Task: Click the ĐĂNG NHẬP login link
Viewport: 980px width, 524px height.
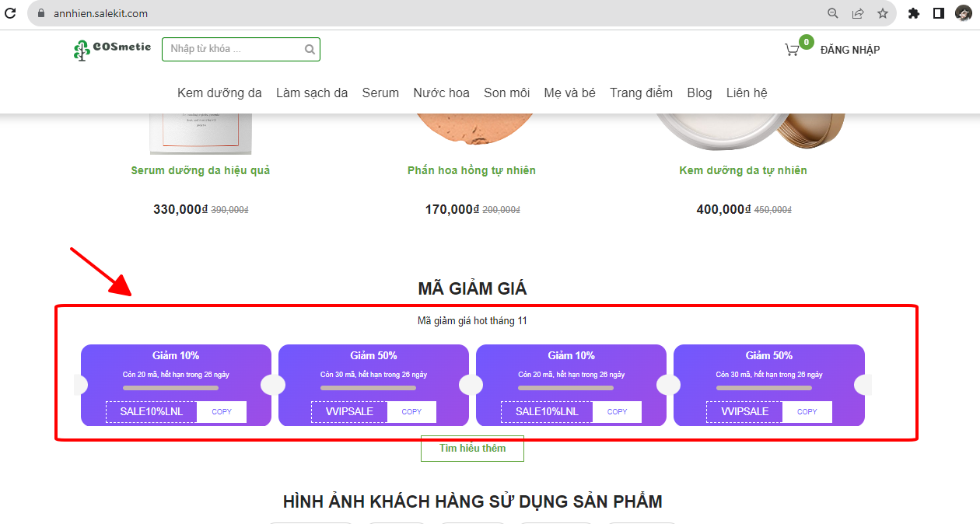Action: [849, 50]
